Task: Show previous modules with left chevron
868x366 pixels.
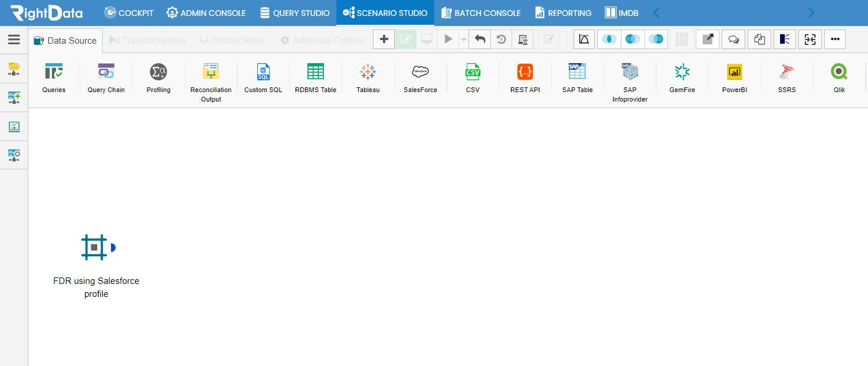Action: [656, 12]
